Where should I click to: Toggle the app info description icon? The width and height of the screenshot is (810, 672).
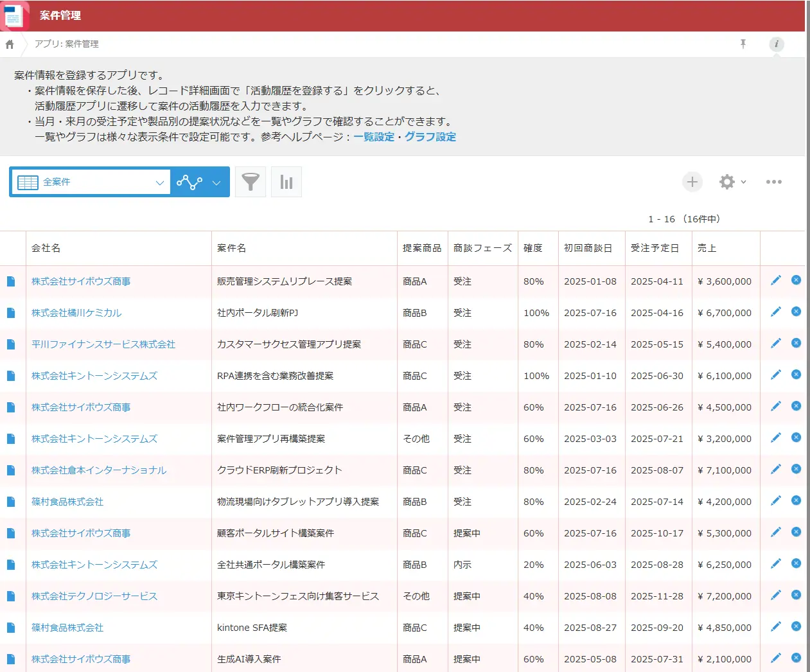point(776,44)
